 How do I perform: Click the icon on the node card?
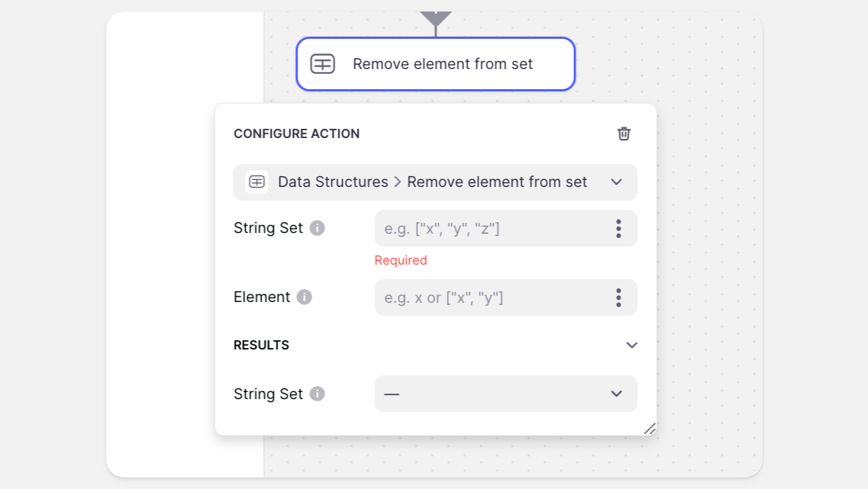pyautogui.click(x=323, y=64)
